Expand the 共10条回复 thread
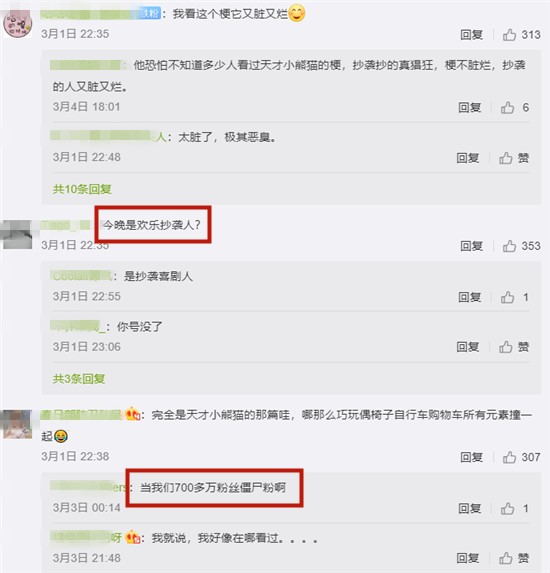Image resolution: width=550 pixels, height=573 pixels. coord(82,189)
